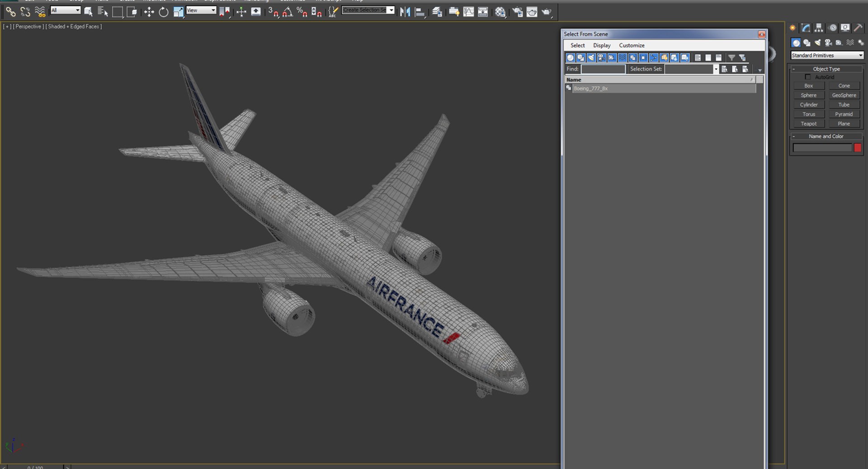Open the Layer Manager icon

437,12
